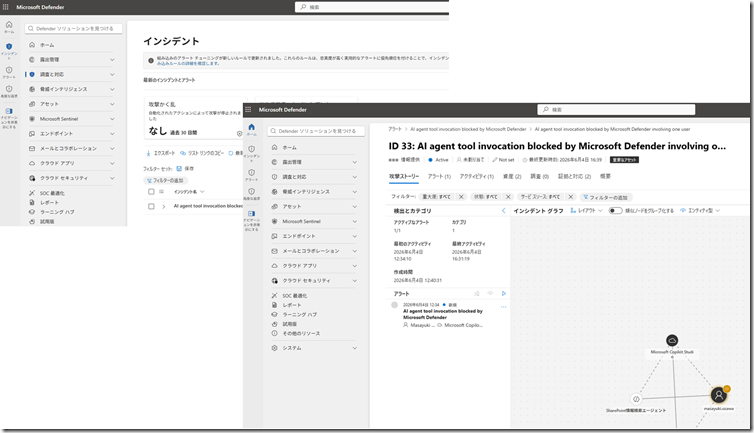The width and height of the screenshot is (754, 433).
Task: Click インシデント shield rail icon in back window
Action: 9,50
